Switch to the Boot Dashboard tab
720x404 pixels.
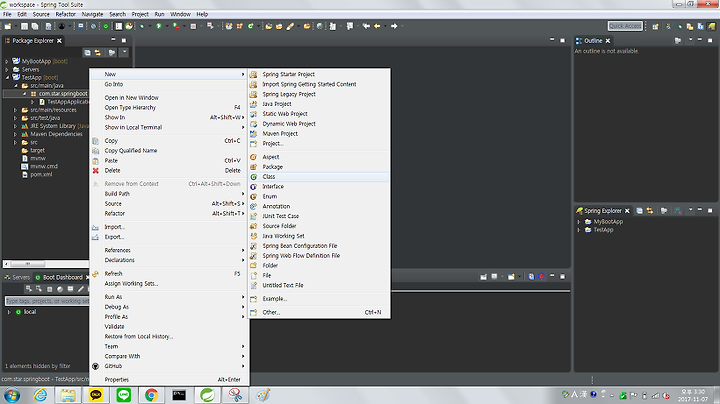click(x=62, y=277)
